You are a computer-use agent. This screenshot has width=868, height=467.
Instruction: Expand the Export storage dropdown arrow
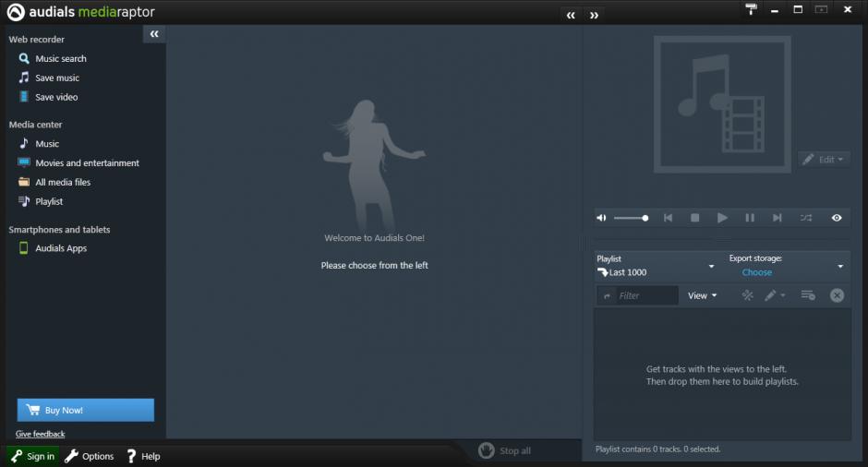[840, 267]
